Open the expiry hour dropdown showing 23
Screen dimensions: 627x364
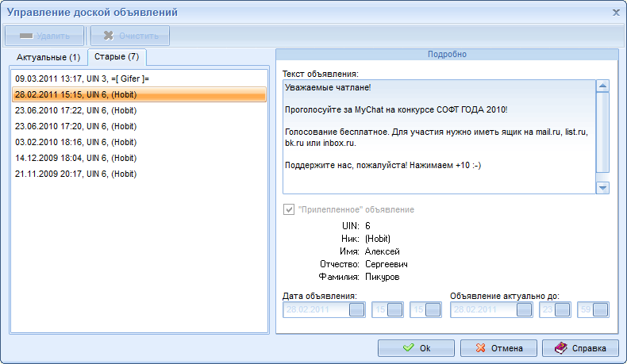point(562,309)
